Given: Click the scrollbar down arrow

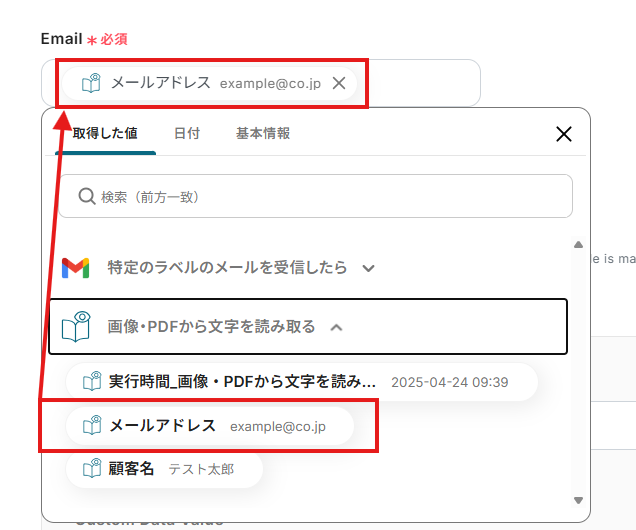Looking at the screenshot, I should [x=578, y=500].
